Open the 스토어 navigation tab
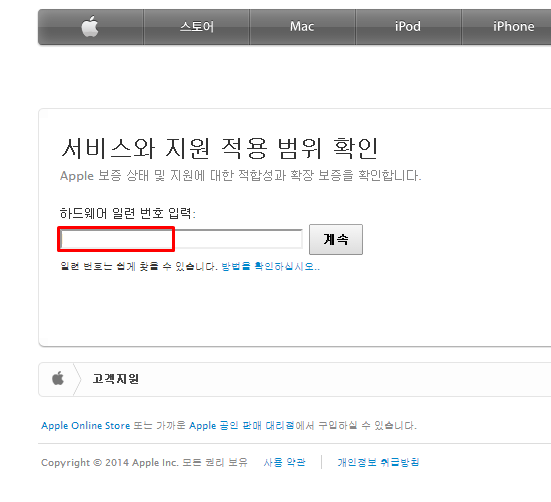Image resolution: width=551 pixels, height=502 pixels. (197, 27)
